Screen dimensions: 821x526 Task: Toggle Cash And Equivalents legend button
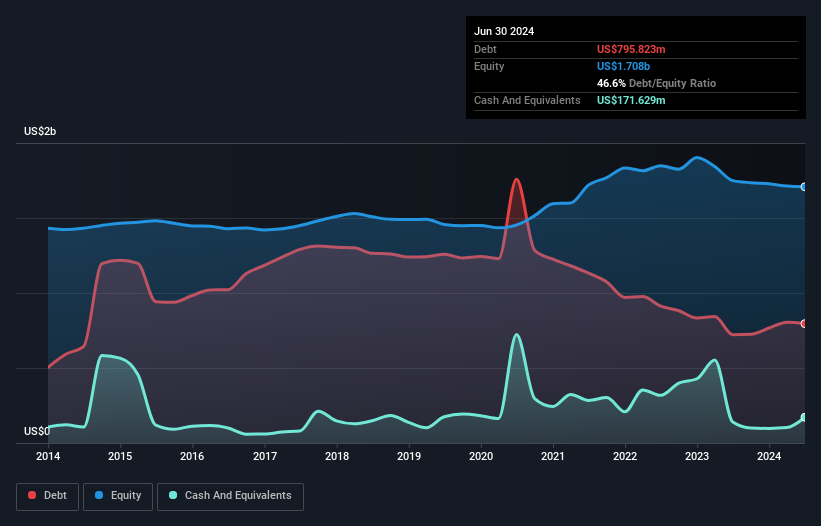click(230, 496)
